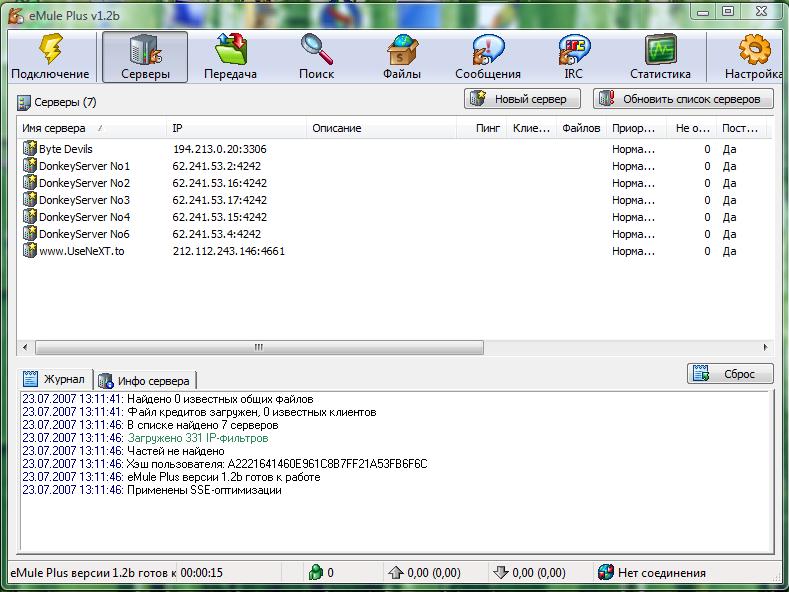The image size is (789, 592).
Task: Sort by the Описание column header
Action: pyautogui.click(x=381, y=128)
